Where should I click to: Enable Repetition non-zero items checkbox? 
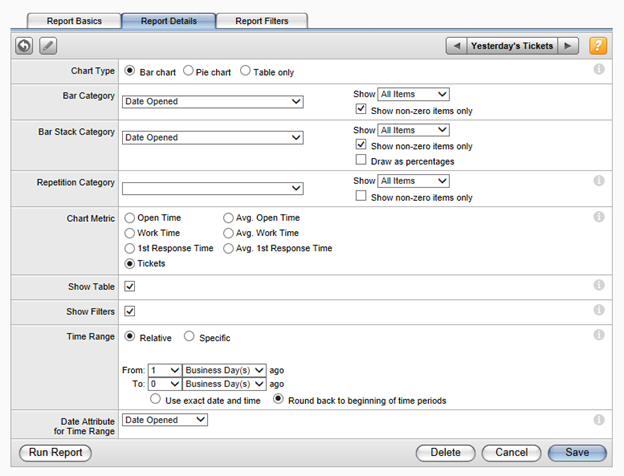(361, 196)
